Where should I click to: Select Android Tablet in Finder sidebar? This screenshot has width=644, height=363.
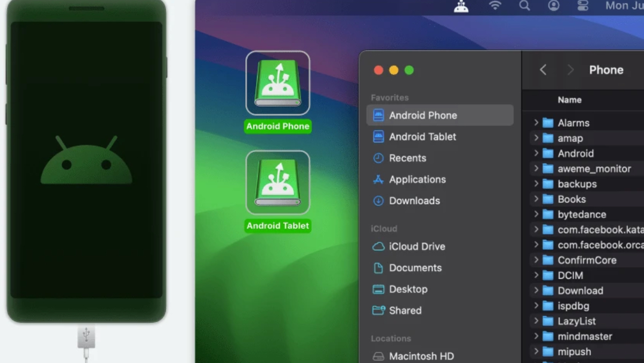point(422,137)
